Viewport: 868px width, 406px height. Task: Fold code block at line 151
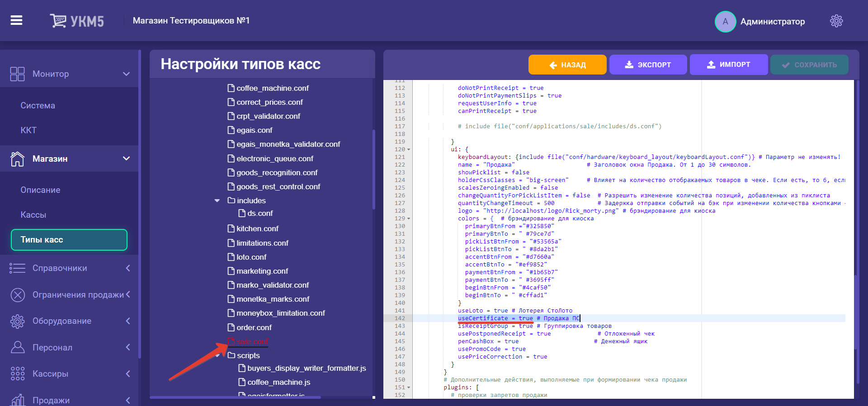pyautogui.click(x=409, y=387)
